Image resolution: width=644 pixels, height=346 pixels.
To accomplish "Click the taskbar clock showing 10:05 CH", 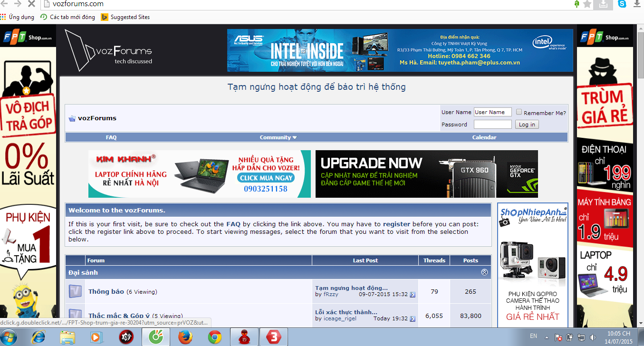I will tap(619, 337).
